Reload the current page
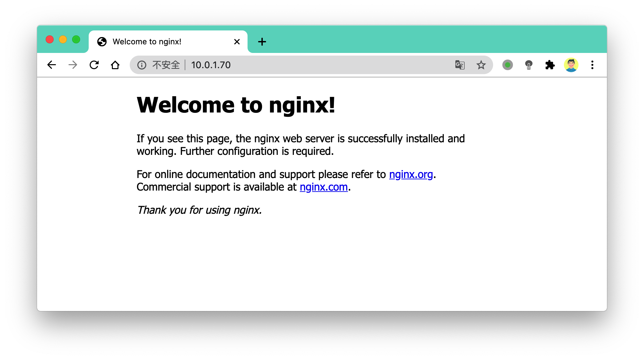The width and height of the screenshot is (644, 360). point(94,65)
